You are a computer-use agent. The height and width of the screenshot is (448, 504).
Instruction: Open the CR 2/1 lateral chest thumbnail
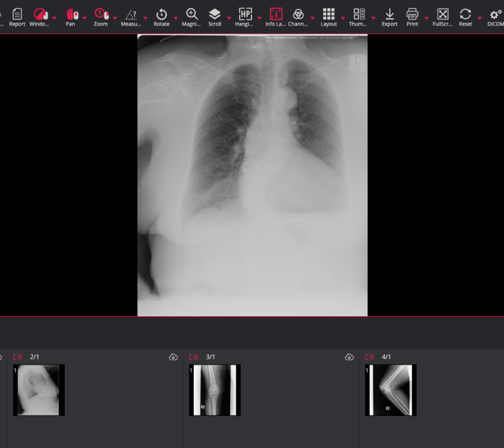[x=38, y=390]
